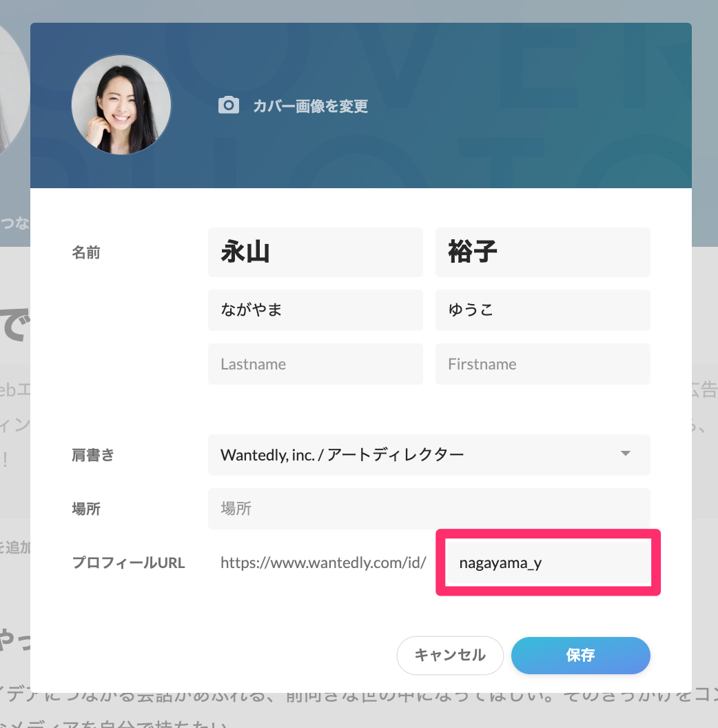The width and height of the screenshot is (718, 728).
Task: Click the camera icon for cover image
Action: point(228,105)
